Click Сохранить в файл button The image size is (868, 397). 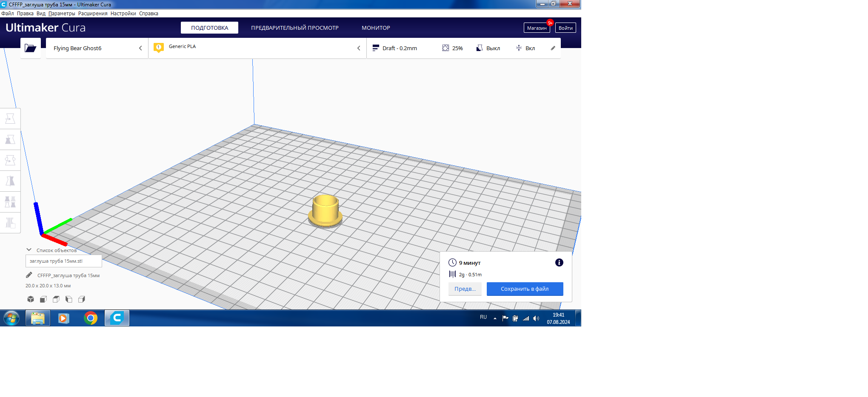(x=525, y=289)
